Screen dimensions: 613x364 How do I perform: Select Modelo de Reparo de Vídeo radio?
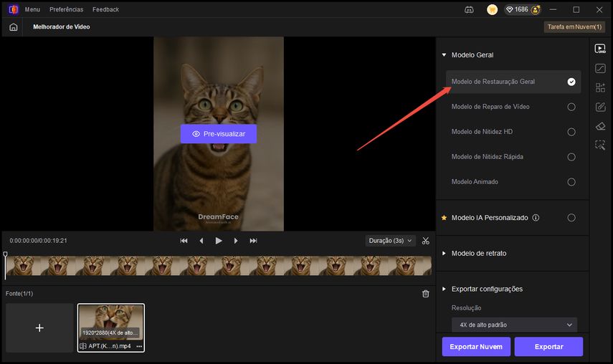571,107
